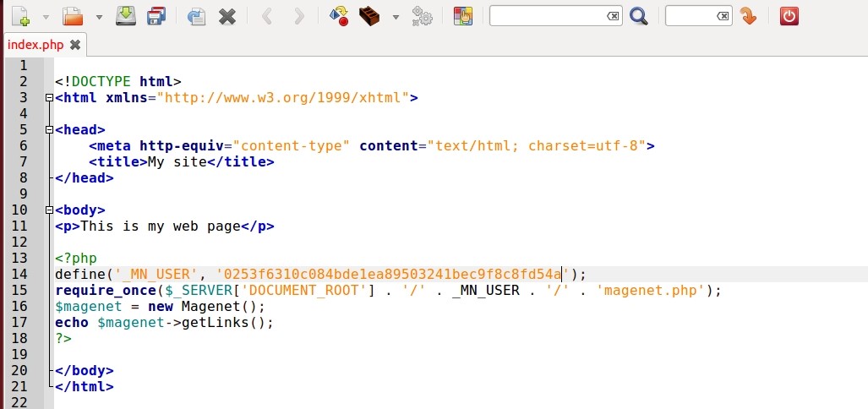The width and height of the screenshot is (868, 409).
Task: Open the new-file template dropdown arrow
Action: coord(46,17)
